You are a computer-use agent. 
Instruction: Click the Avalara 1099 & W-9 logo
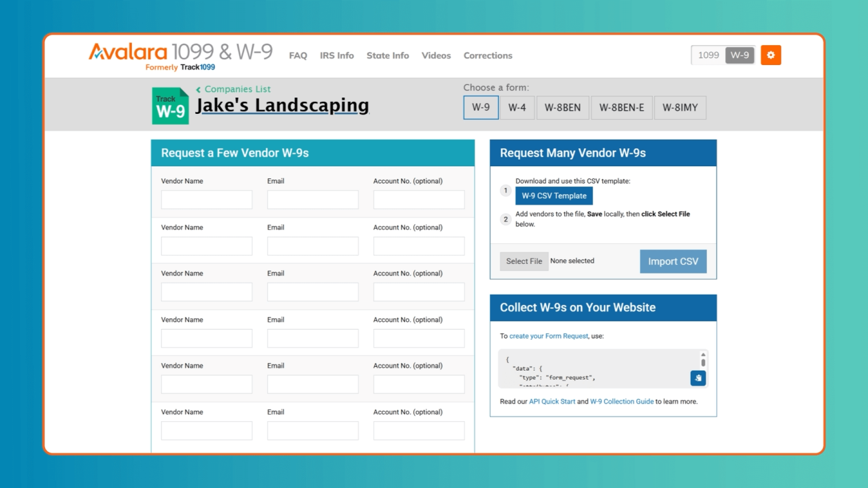coord(180,55)
